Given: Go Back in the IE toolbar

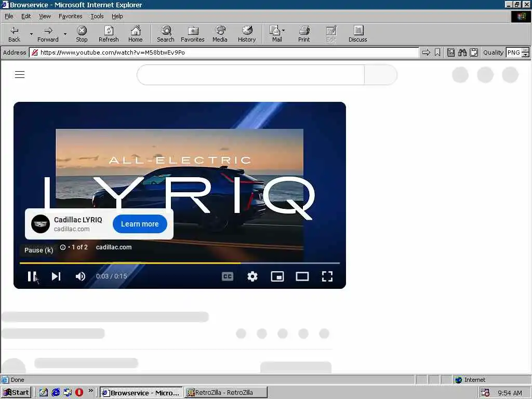Looking at the screenshot, I should (14, 34).
